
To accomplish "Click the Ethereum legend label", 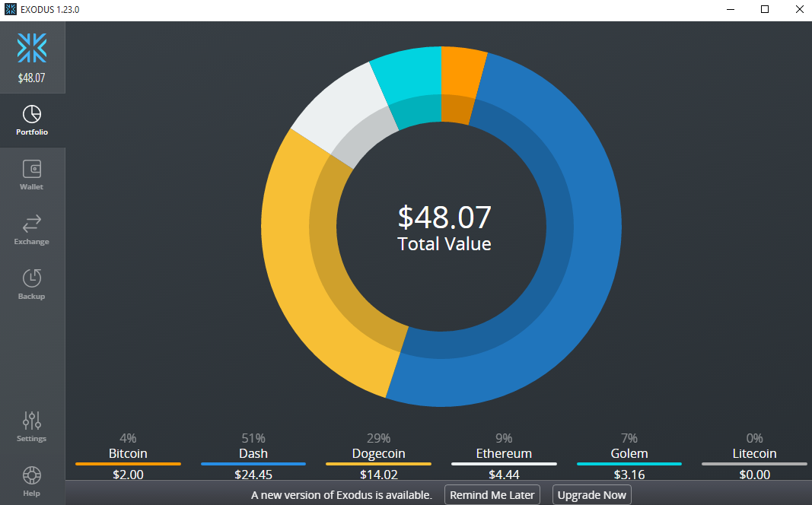I will click(x=504, y=453).
